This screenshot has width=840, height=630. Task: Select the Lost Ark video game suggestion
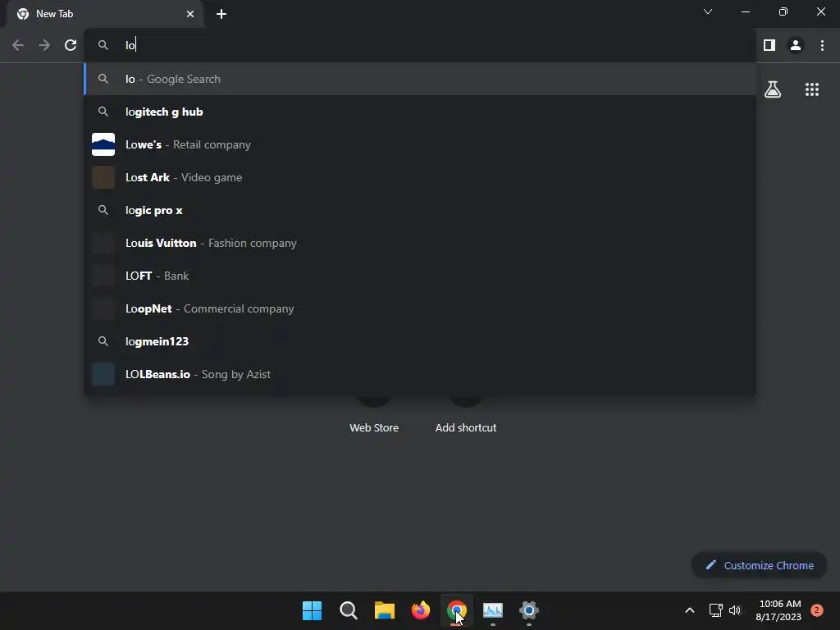[x=420, y=177]
